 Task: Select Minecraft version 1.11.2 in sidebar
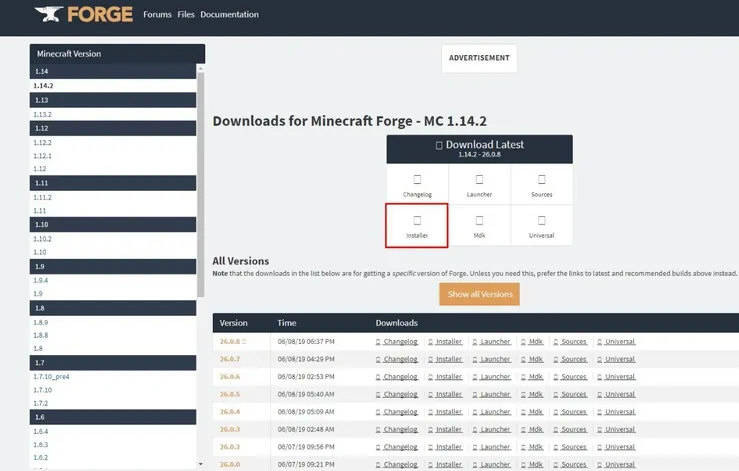tap(42, 198)
